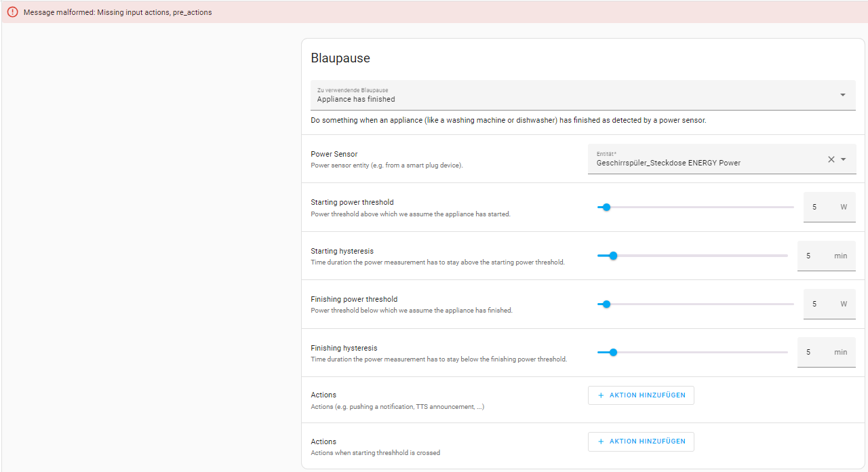Click the 'Message malformed' error text

tap(117, 12)
